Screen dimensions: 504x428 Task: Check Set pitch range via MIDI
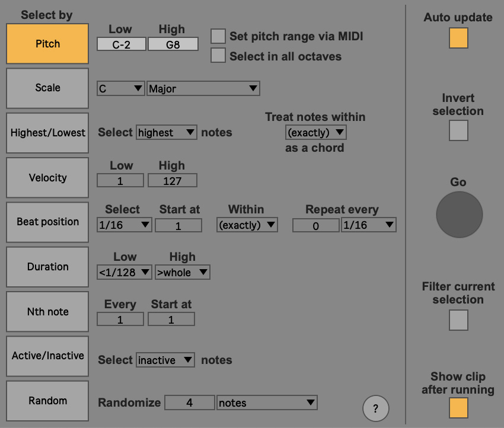tap(219, 36)
